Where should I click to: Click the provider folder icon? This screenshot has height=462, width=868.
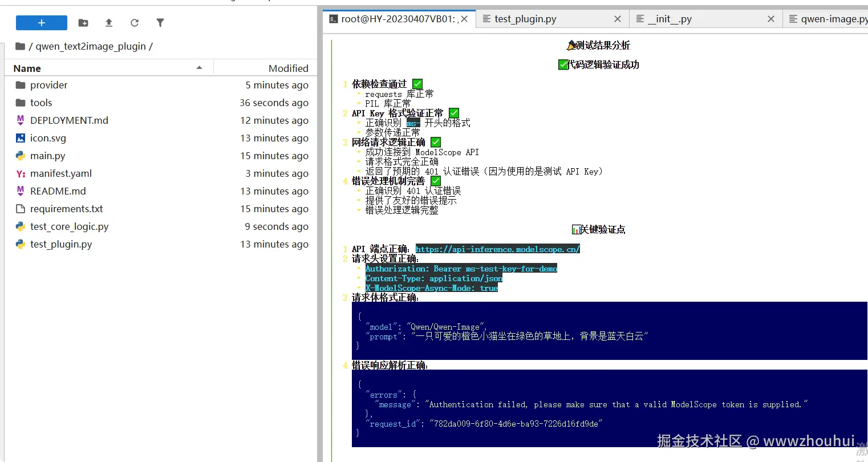pyautogui.click(x=21, y=85)
